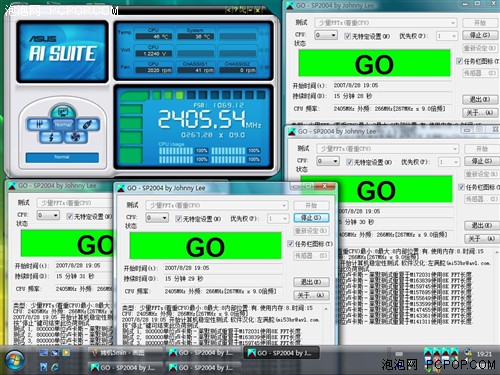500x375 pixels.
Task: Toggle 任务栏图标 checkbox in the front SP2004 window
Action: pos(291,244)
